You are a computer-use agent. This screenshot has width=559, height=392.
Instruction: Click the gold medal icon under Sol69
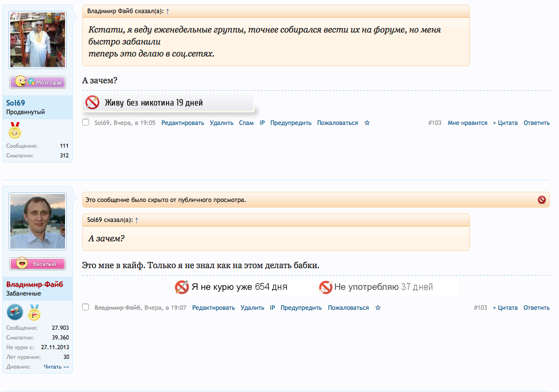click(x=15, y=131)
